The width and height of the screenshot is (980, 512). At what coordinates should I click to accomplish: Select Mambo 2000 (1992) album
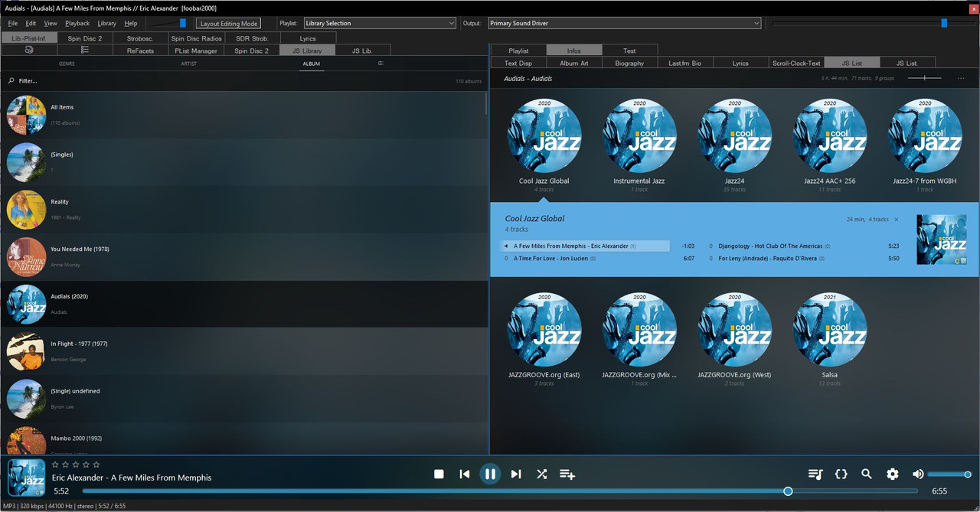click(x=243, y=440)
